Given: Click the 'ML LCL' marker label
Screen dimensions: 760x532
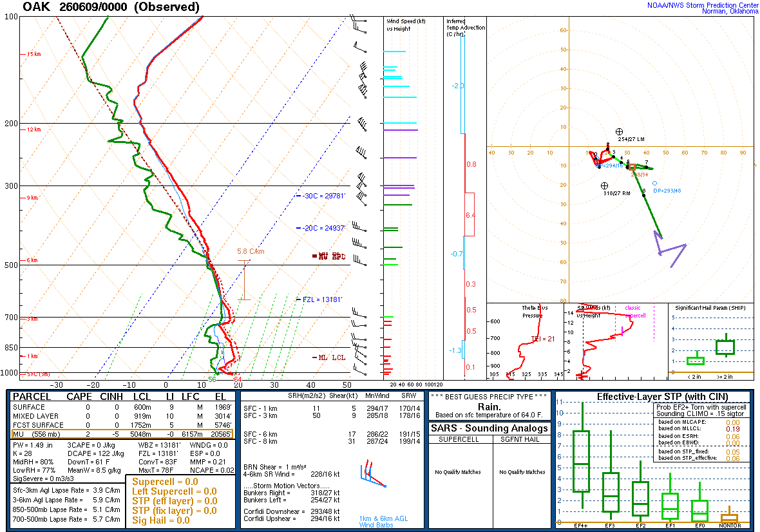Looking at the screenshot, I should [332, 357].
